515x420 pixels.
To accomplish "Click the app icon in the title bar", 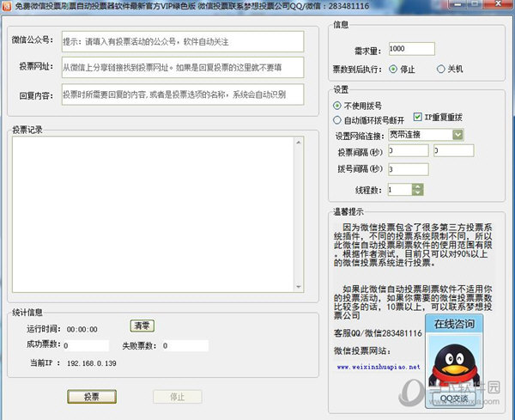I will click(6, 6).
